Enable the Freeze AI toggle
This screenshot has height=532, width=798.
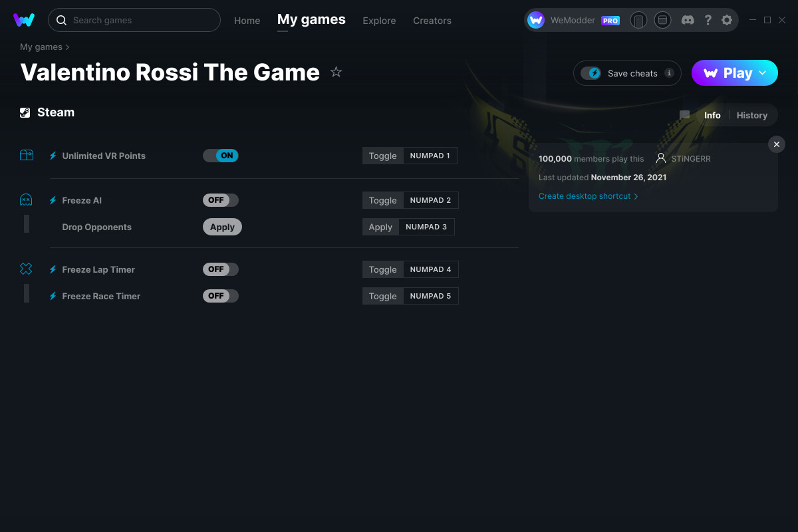click(221, 200)
